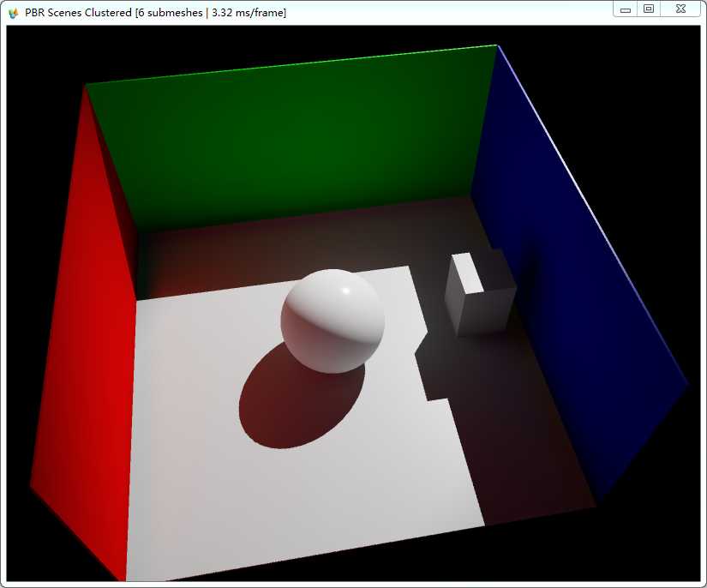Click the application icon in the title bar
Screen dimensions: 707x588
click(x=13, y=13)
